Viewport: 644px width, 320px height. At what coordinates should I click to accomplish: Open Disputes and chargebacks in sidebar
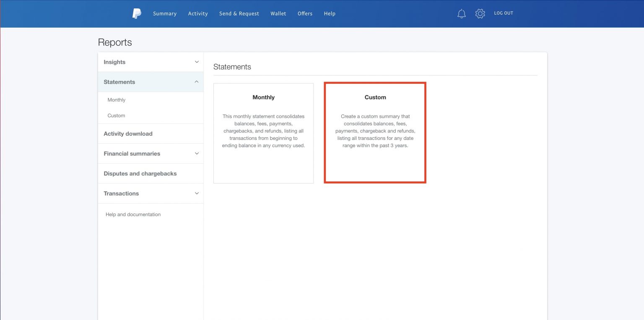[140, 173]
